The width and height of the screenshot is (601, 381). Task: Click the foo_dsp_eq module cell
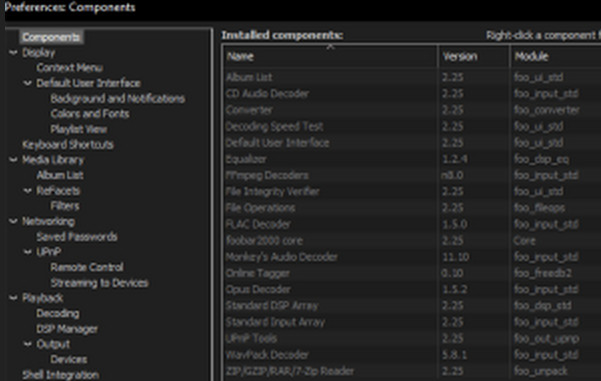tap(541, 159)
